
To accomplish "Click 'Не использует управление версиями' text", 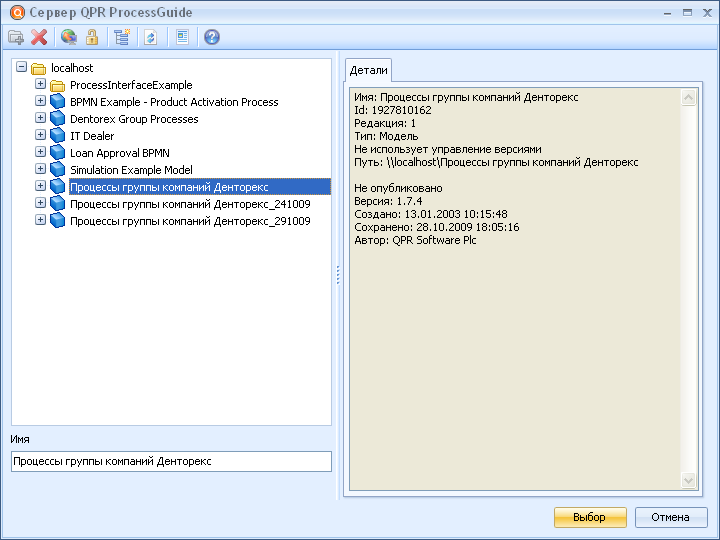I will [x=448, y=149].
